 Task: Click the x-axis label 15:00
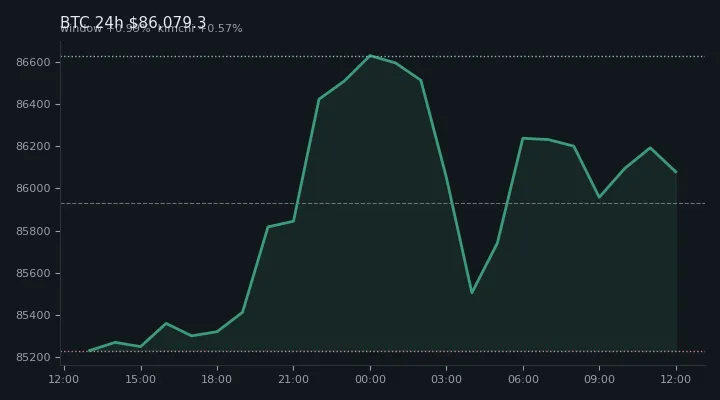[x=141, y=379]
